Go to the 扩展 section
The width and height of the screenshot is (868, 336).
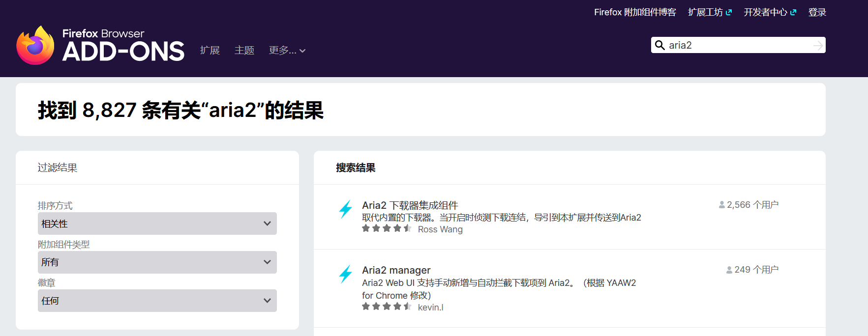(210, 51)
